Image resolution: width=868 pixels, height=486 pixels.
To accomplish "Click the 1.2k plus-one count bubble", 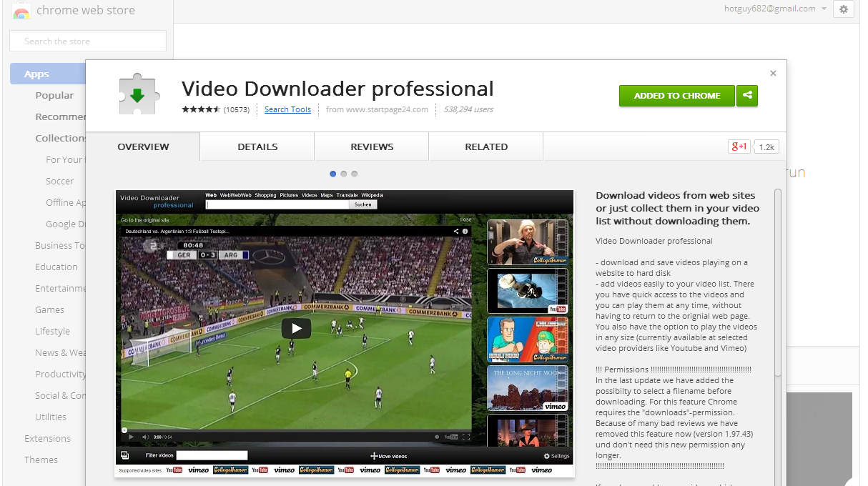I will click(766, 147).
